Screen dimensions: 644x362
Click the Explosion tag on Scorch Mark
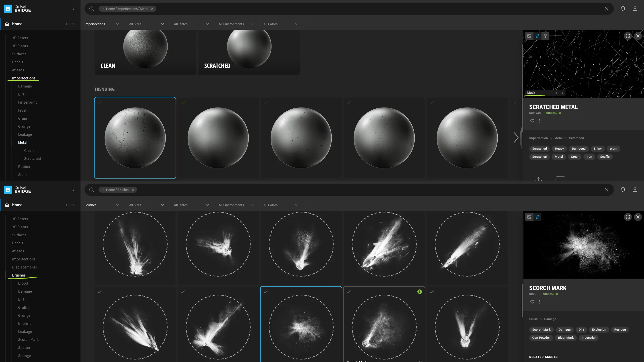(599, 330)
